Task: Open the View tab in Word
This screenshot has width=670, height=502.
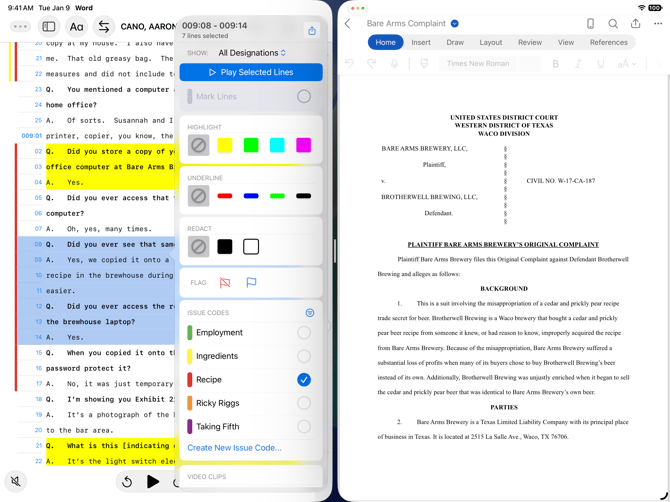Action: click(x=566, y=42)
